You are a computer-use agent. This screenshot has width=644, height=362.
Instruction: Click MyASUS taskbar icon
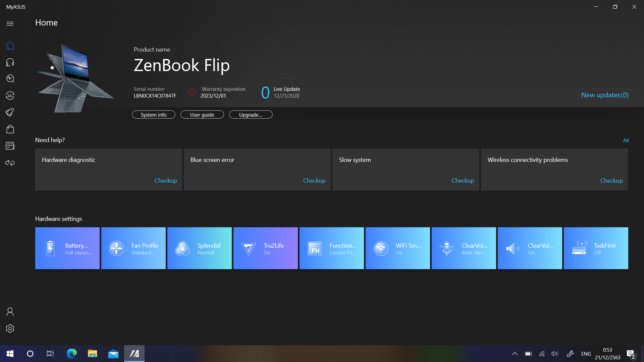pyautogui.click(x=134, y=354)
